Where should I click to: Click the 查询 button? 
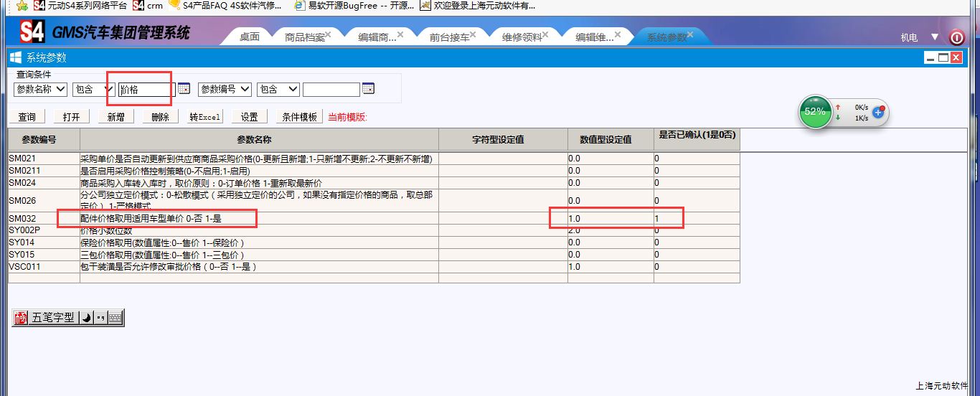(27, 117)
